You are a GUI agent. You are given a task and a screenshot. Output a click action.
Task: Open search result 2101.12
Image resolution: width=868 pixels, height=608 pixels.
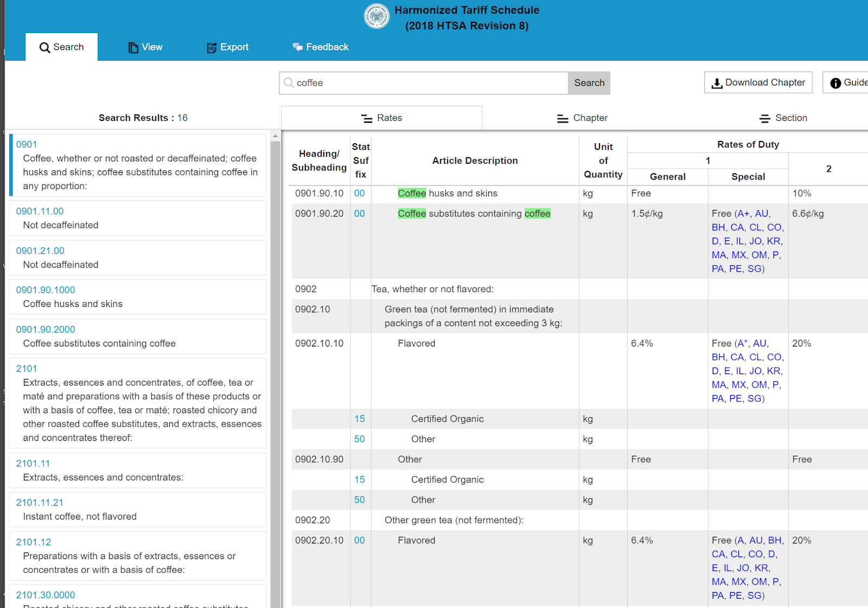click(34, 542)
